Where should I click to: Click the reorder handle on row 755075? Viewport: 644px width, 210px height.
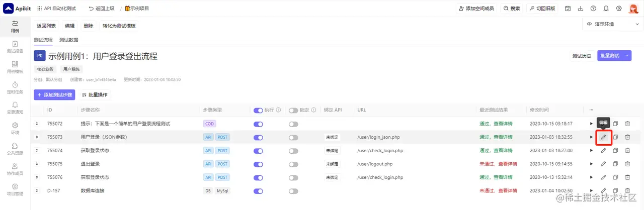pyautogui.click(x=37, y=164)
